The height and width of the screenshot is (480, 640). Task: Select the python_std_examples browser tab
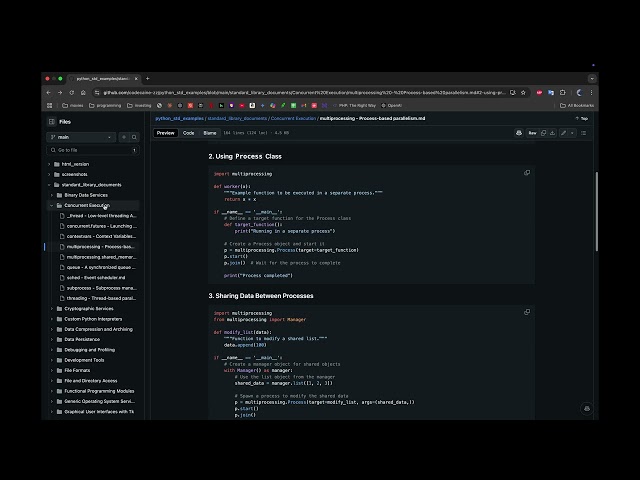[x=103, y=78]
